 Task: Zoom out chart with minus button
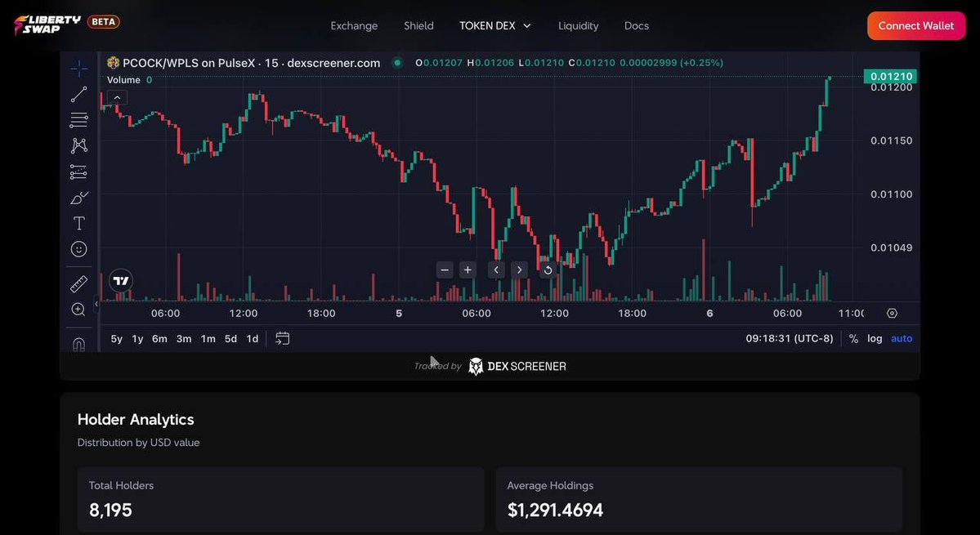(x=445, y=270)
